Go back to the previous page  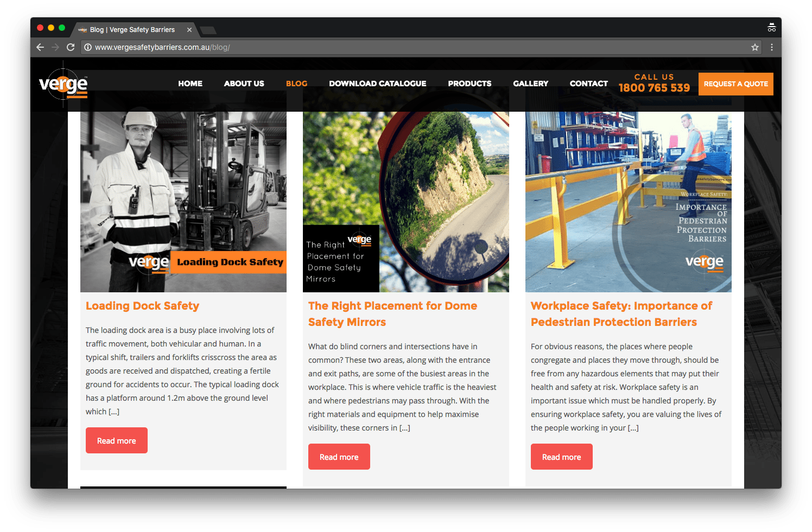tap(40, 47)
